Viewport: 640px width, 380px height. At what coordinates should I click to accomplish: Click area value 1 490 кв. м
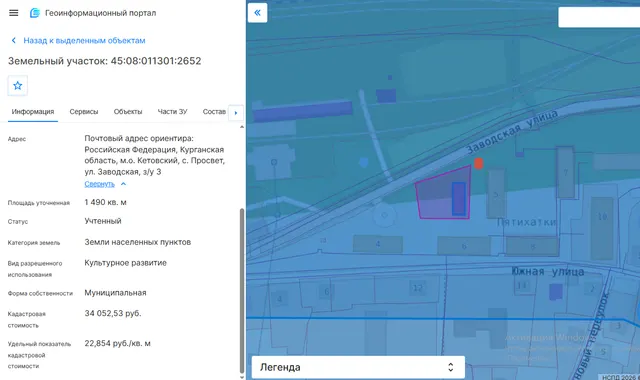click(105, 202)
